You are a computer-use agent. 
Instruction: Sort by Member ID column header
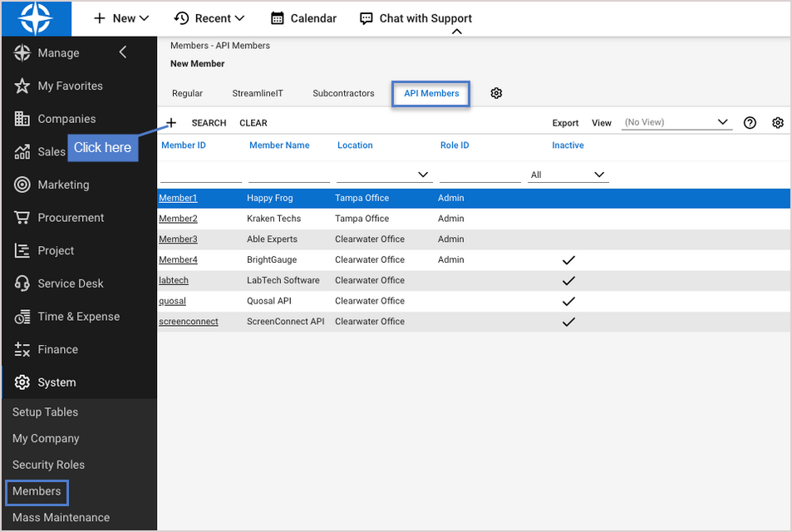pos(184,145)
